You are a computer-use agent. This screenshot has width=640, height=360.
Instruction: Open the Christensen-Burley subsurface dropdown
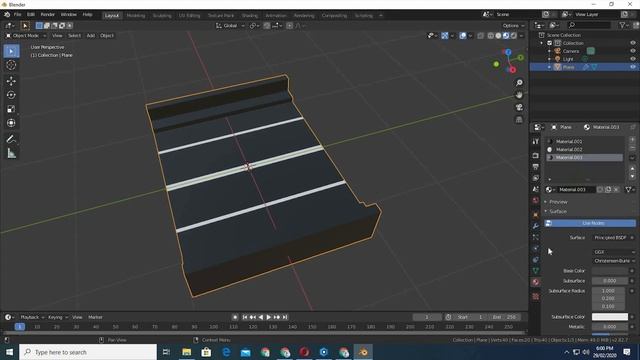tap(613, 261)
